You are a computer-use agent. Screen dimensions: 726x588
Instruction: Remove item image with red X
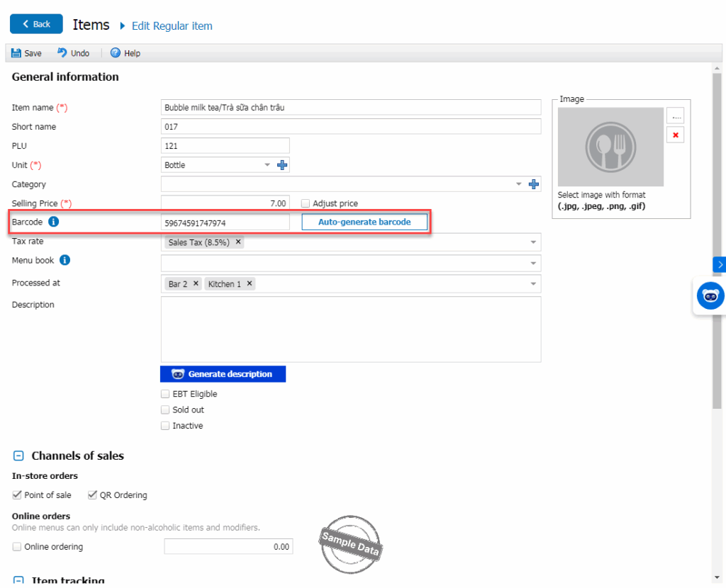(x=675, y=135)
